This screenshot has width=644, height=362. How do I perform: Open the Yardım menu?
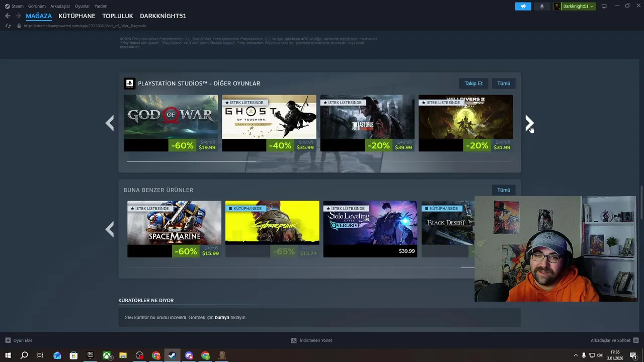pyautogui.click(x=101, y=6)
